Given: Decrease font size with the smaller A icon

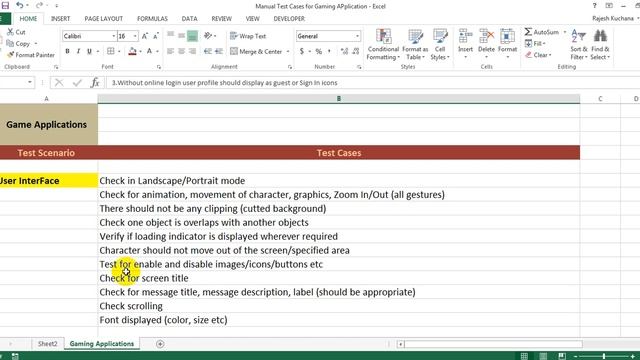Looking at the screenshot, I should click(156, 36).
